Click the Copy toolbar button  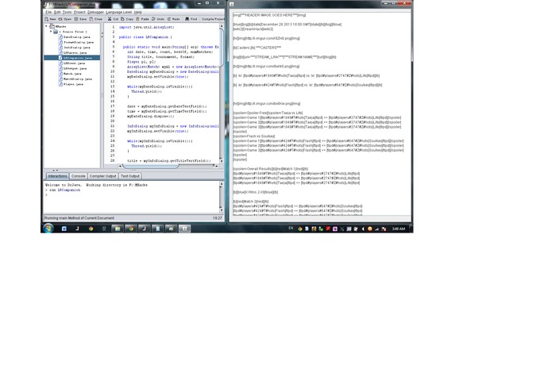(x=127, y=19)
